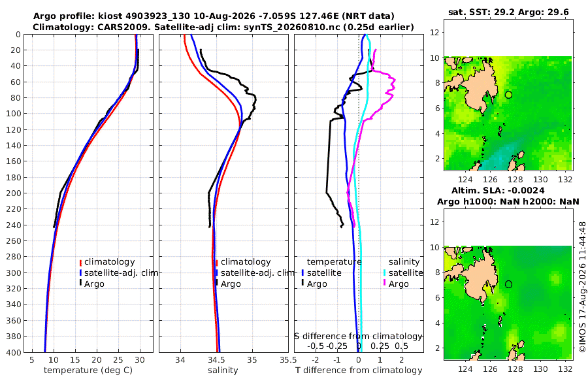Click the black Argo marker in salinity legend
The height and width of the screenshot is (379, 588).
pyautogui.click(x=217, y=282)
